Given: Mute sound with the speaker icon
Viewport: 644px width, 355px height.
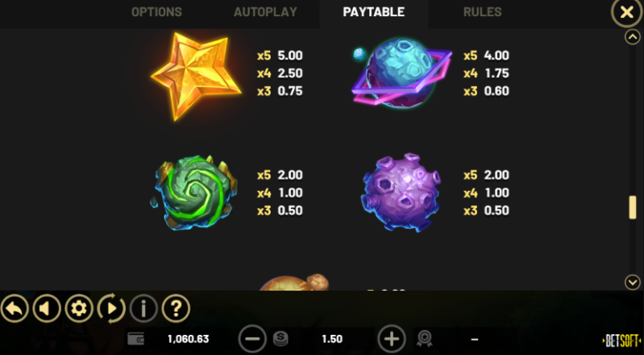Looking at the screenshot, I should click(47, 308).
